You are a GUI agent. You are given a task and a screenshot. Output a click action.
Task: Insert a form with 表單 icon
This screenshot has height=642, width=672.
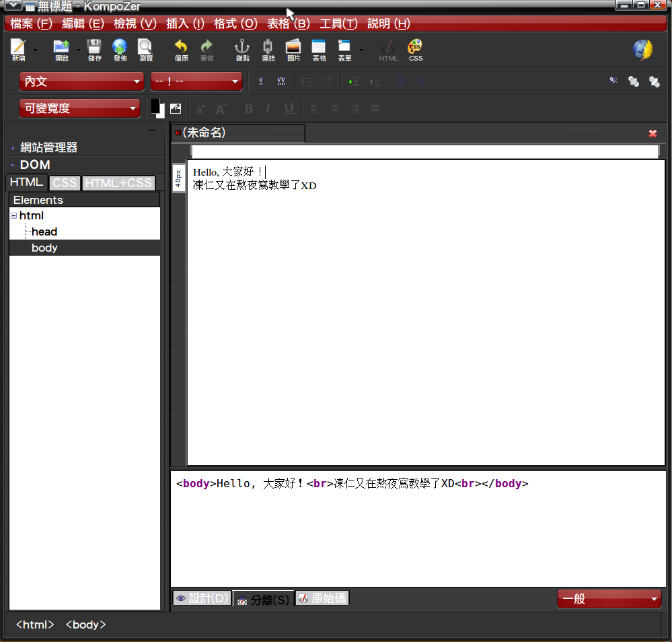click(x=344, y=50)
